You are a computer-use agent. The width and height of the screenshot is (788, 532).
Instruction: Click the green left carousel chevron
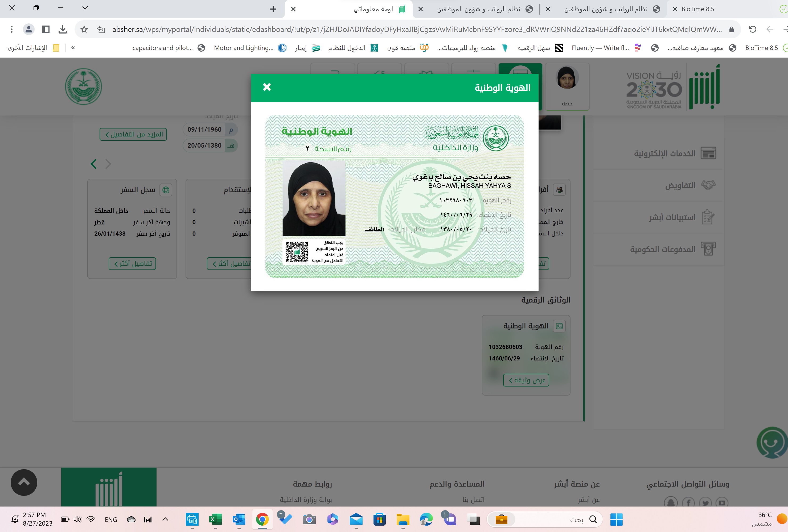(94, 164)
